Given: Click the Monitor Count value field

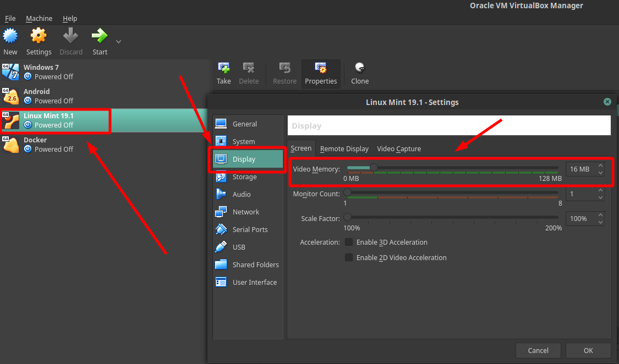Looking at the screenshot, I should (580, 194).
